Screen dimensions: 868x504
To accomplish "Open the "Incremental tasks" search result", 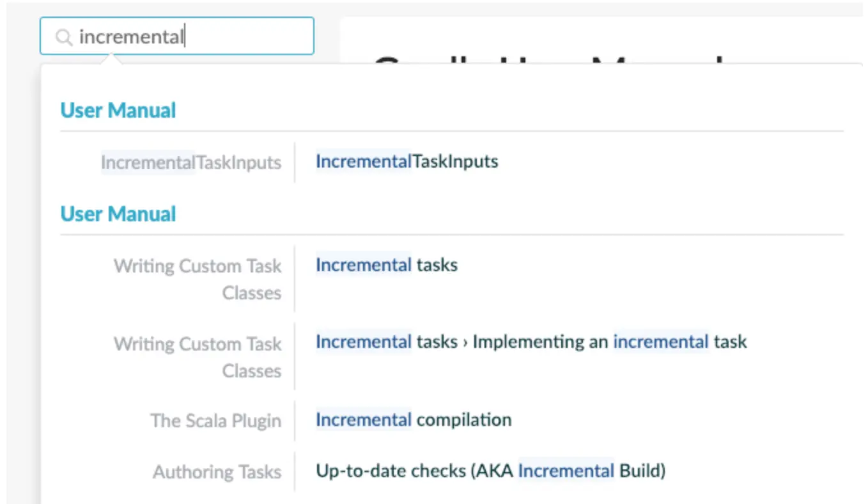I will (x=386, y=265).
